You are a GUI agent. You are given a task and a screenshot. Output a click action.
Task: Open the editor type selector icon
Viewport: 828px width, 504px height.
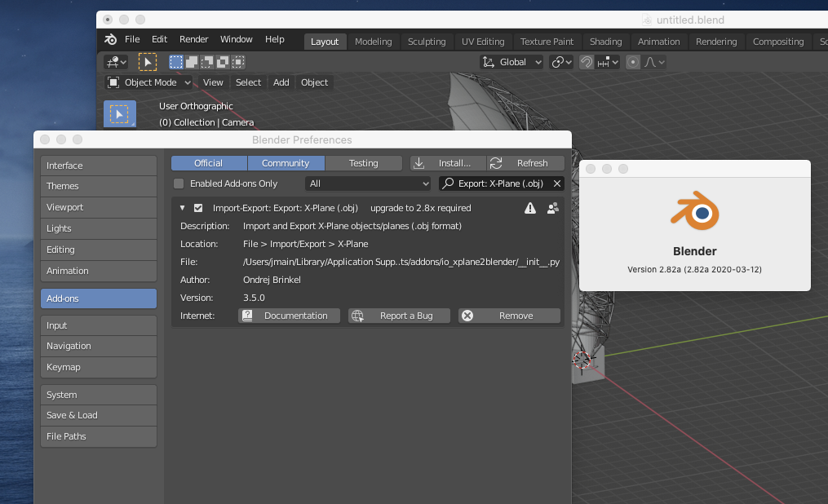pos(116,62)
